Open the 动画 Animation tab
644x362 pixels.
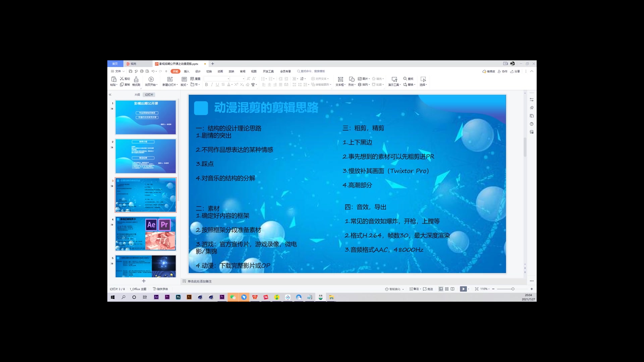(x=220, y=71)
